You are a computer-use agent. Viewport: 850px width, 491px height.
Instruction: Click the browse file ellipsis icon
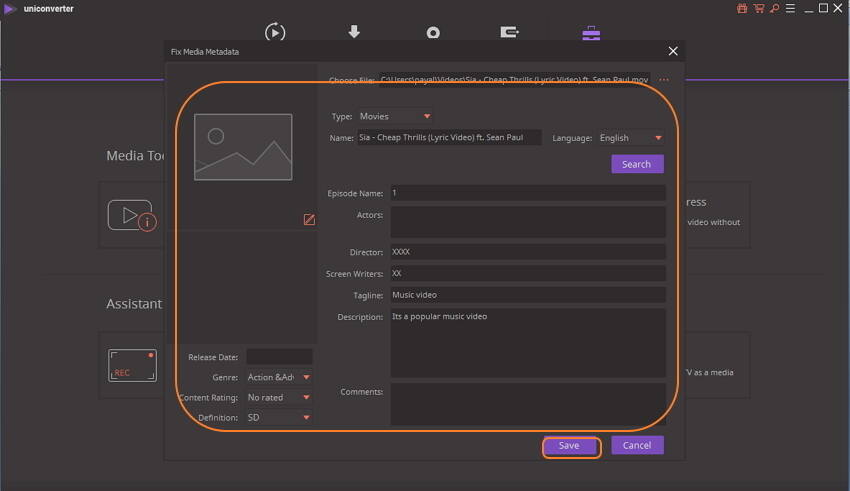tap(664, 80)
